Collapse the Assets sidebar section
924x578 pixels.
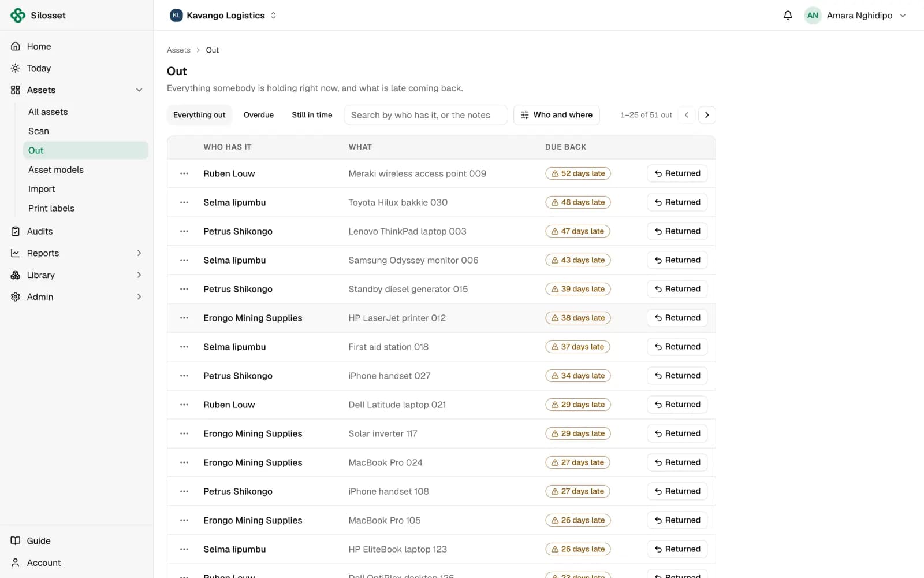pyautogui.click(x=139, y=90)
